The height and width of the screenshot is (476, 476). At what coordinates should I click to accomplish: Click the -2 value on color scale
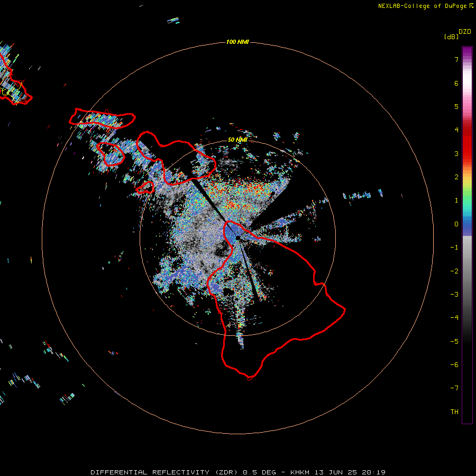click(x=454, y=271)
